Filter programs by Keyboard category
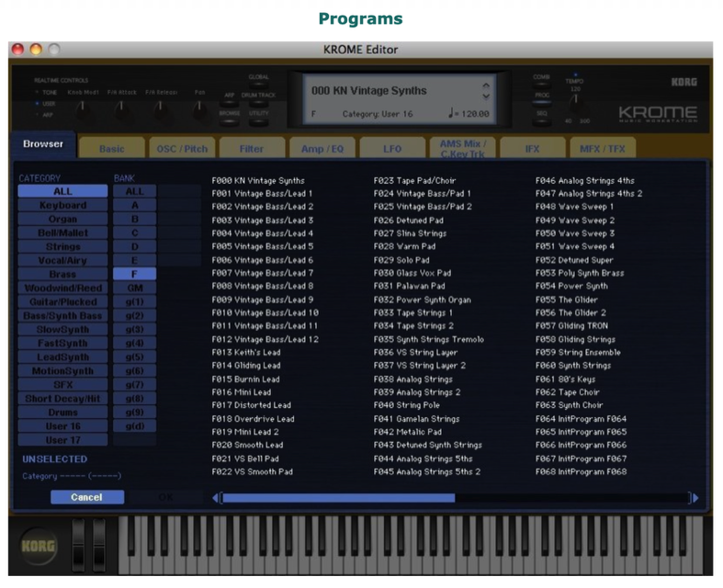The height and width of the screenshot is (588, 723). tap(62, 205)
